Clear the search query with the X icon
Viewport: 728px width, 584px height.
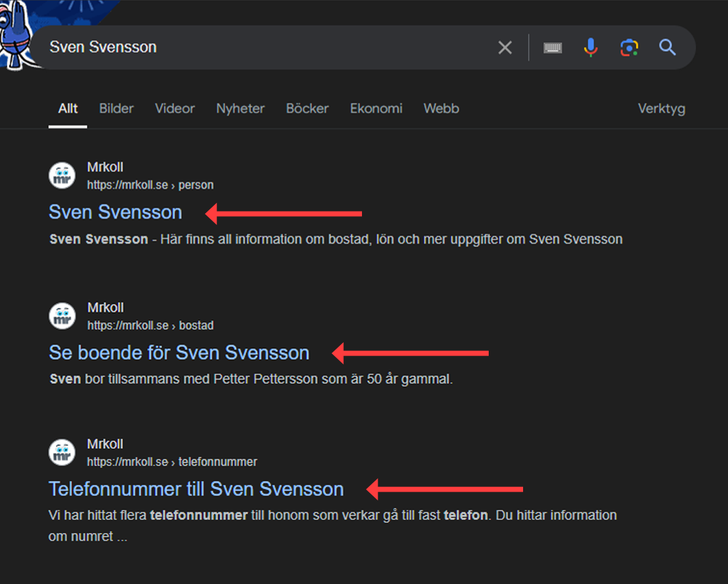[505, 47]
